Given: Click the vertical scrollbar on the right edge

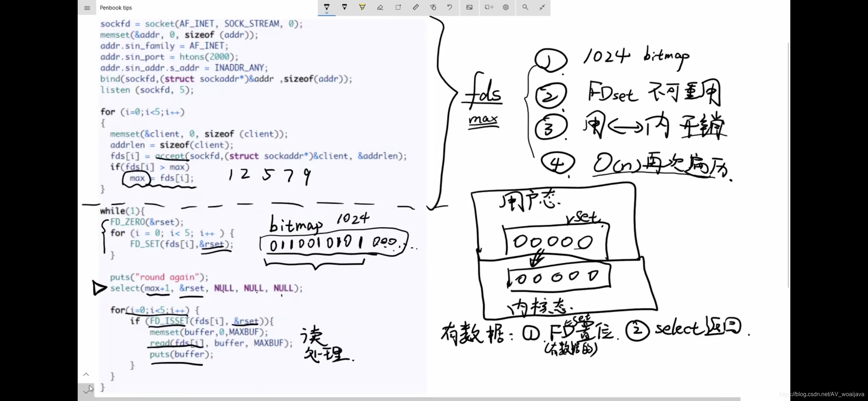Looking at the screenshot, I should point(788,165).
